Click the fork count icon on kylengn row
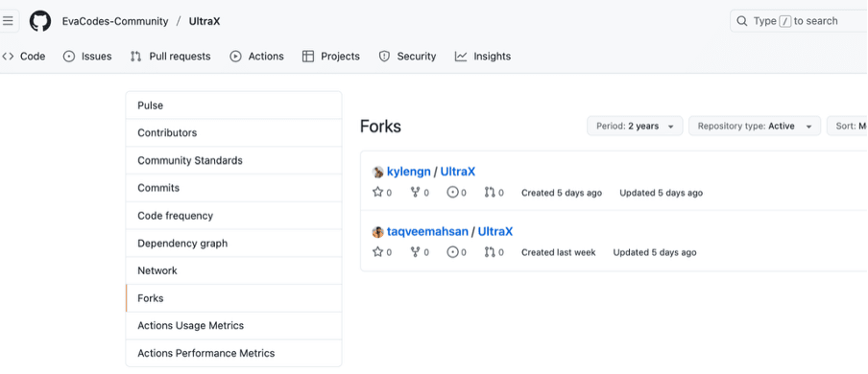This screenshot has height=374, width=868. pos(415,193)
